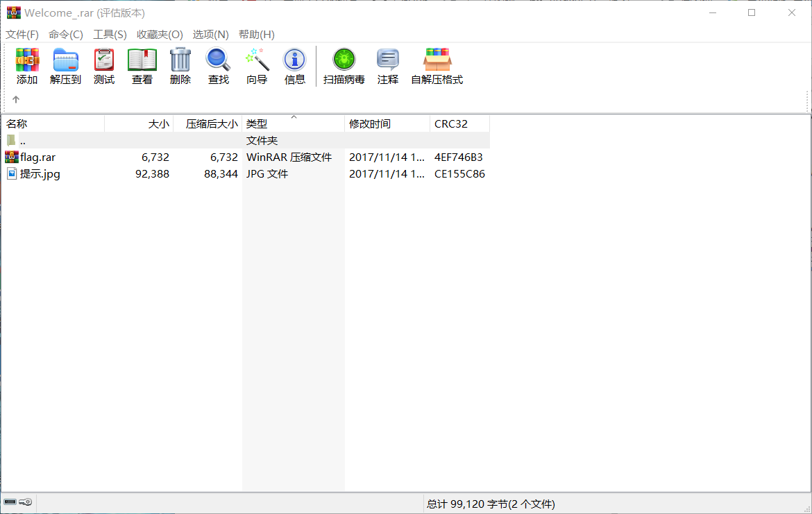Click CRC32 value CE155C86

(x=459, y=173)
